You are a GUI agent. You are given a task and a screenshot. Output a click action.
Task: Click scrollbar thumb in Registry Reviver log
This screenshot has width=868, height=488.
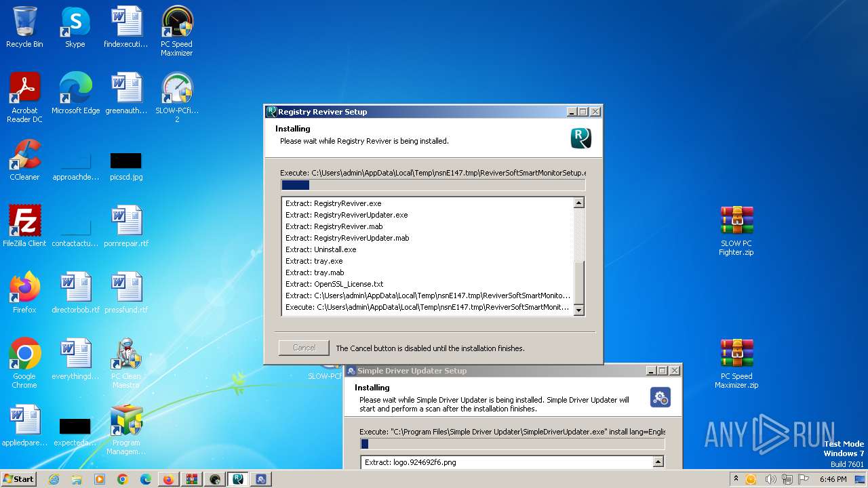coord(579,283)
